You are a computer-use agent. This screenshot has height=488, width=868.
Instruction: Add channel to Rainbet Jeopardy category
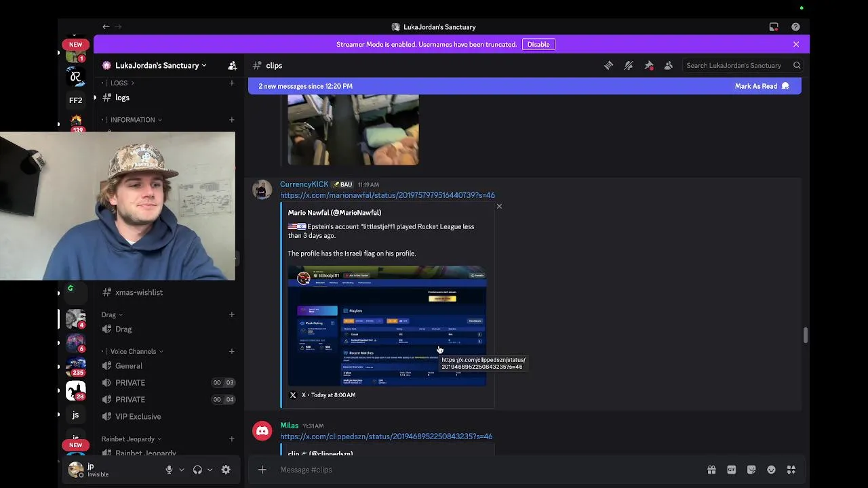coord(231,439)
